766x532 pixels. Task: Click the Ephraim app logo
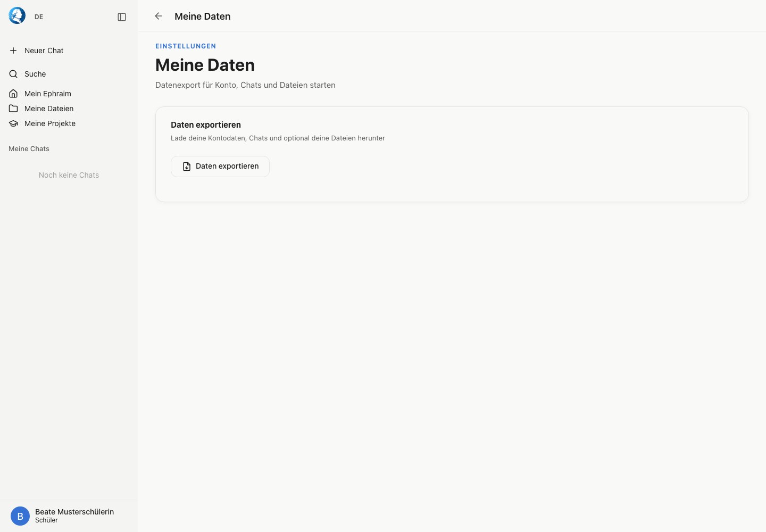tap(17, 15)
